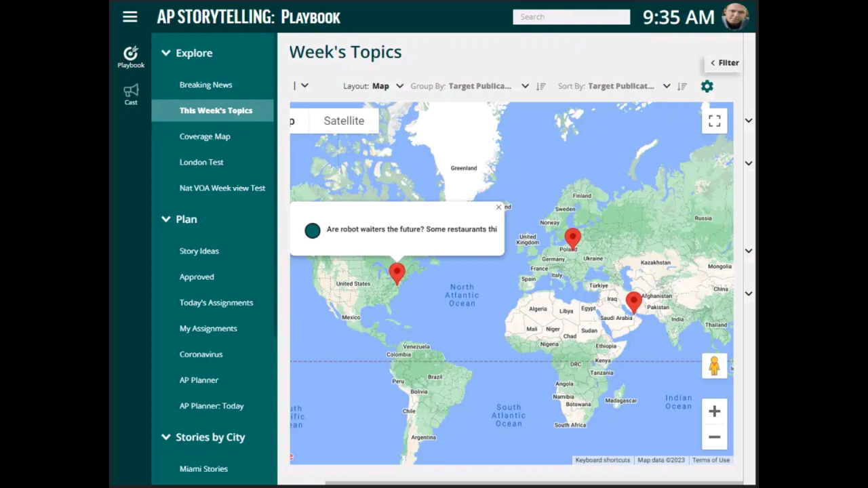Click the user profile avatar
This screenshot has width=868, height=488.
[735, 17]
